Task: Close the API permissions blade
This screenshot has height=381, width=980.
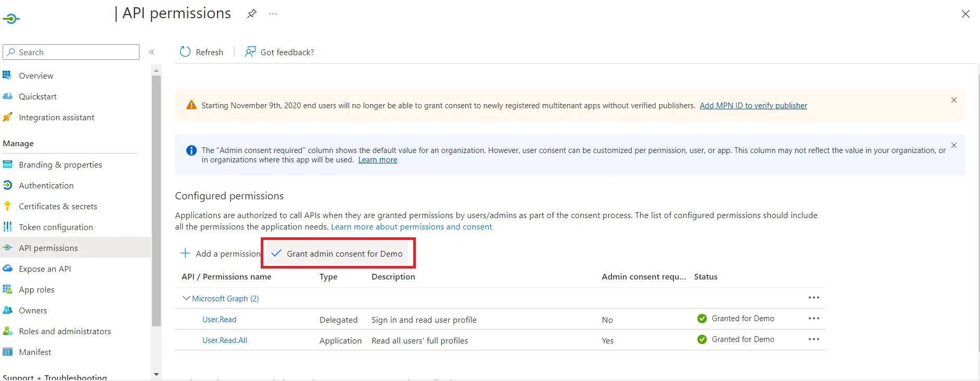Action: click(x=965, y=14)
